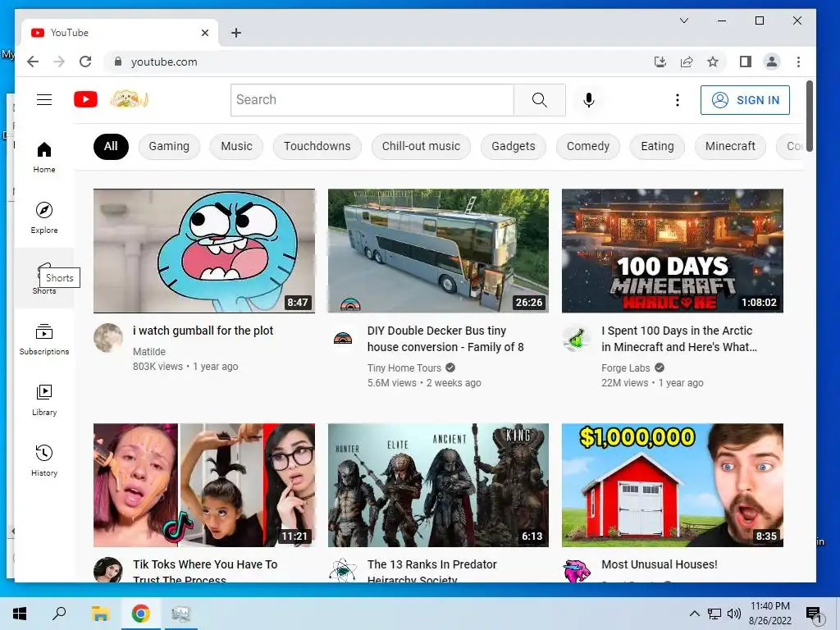The height and width of the screenshot is (630, 840).
Task: Start voice search with microphone icon
Action: tap(589, 99)
